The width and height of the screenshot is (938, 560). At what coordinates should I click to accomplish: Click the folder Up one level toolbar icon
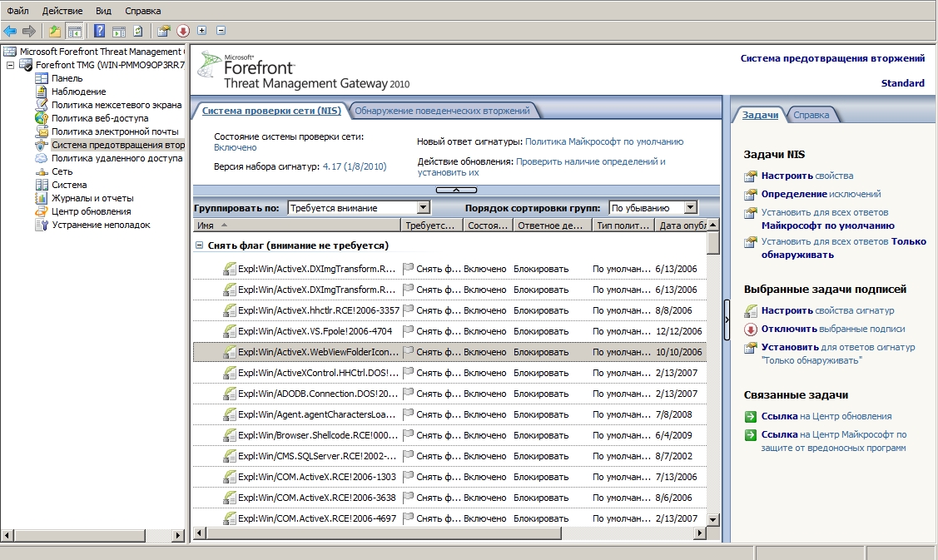coord(54,31)
